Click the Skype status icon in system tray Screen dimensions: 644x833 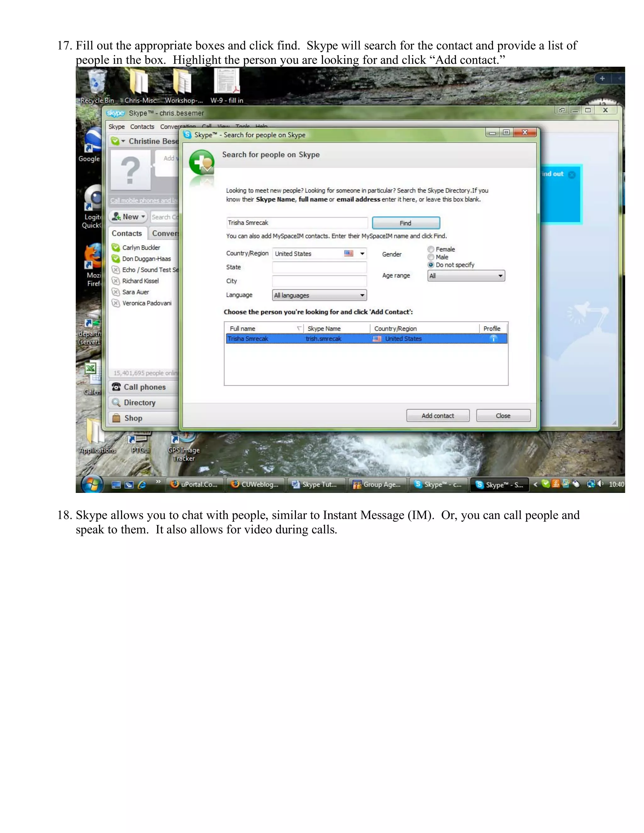546,484
